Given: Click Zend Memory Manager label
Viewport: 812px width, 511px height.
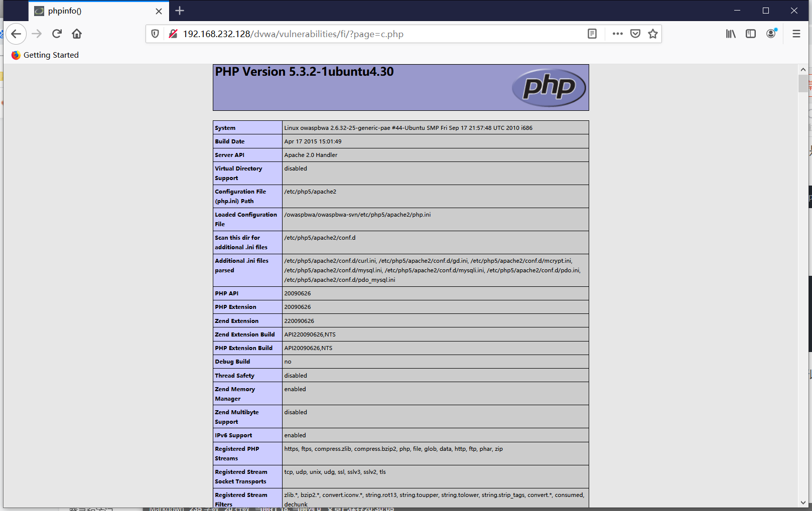Looking at the screenshot, I should 235,394.
